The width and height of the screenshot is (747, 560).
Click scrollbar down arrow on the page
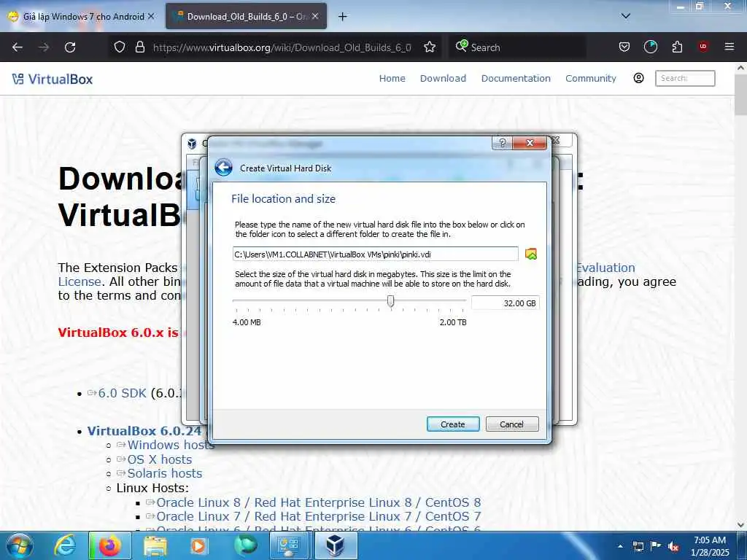pyautogui.click(x=740, y=525)
